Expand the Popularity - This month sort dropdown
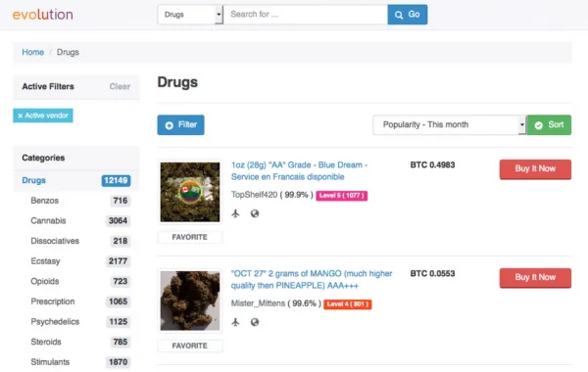The height and width of the screenshot is (372, 588). [x=449, y=124]
